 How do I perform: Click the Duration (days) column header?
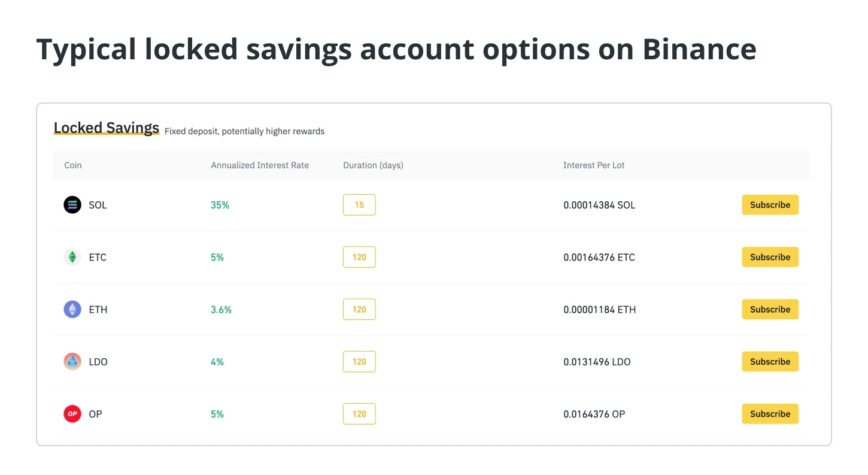(x=373, y=165)
